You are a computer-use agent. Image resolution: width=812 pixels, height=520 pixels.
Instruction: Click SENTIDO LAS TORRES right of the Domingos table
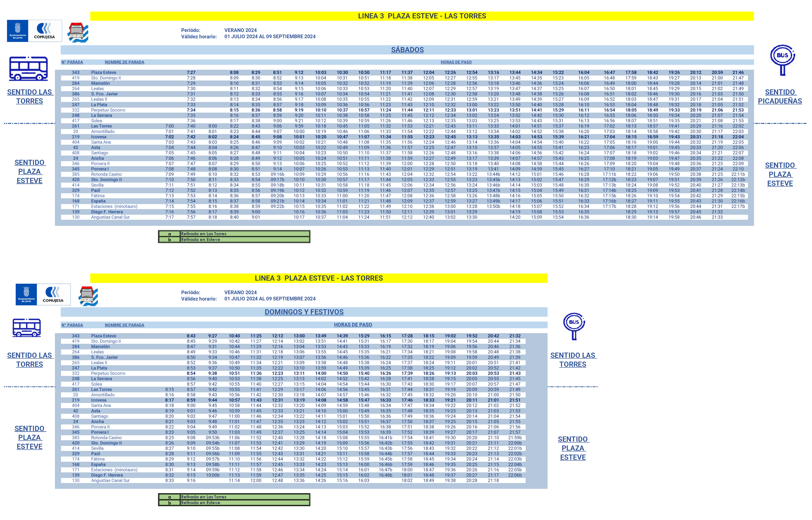pyautogui.click(x=573, y=360)
